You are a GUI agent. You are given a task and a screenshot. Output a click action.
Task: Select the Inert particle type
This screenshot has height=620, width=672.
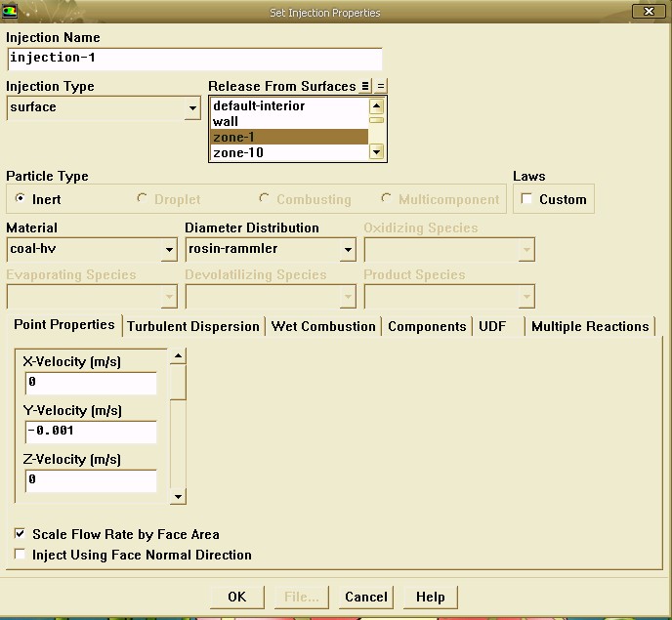point(21,199)
